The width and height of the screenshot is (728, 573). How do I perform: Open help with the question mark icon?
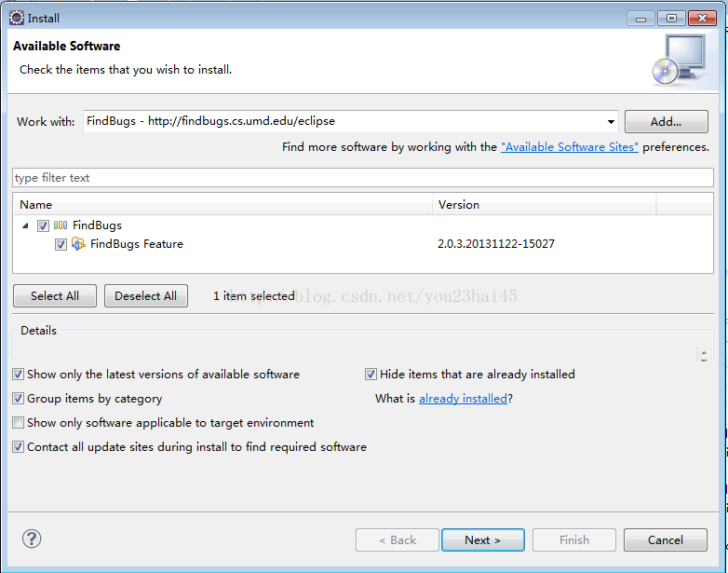pos(32,539)
